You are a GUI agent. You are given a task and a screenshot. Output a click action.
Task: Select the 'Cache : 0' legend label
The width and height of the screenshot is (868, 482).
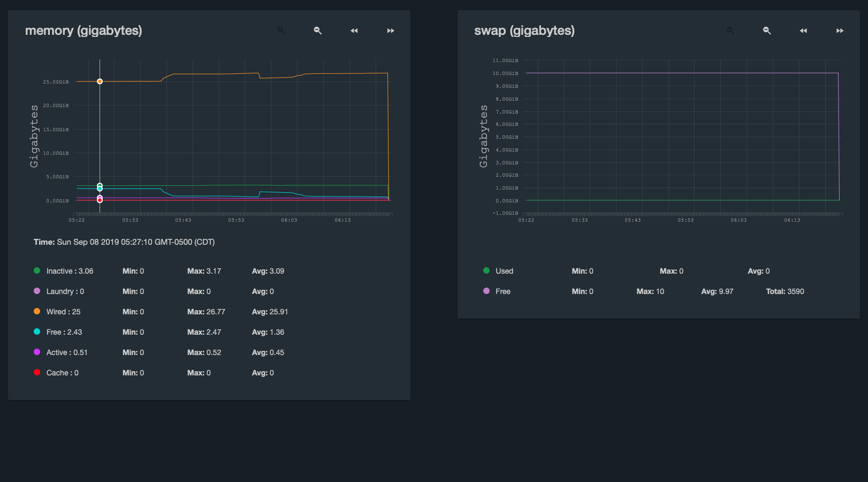point(63,373)
